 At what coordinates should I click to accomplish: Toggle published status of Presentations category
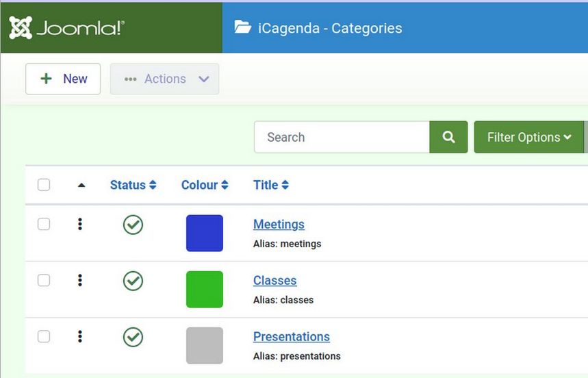pyautogui.click(x=133, y=337)
